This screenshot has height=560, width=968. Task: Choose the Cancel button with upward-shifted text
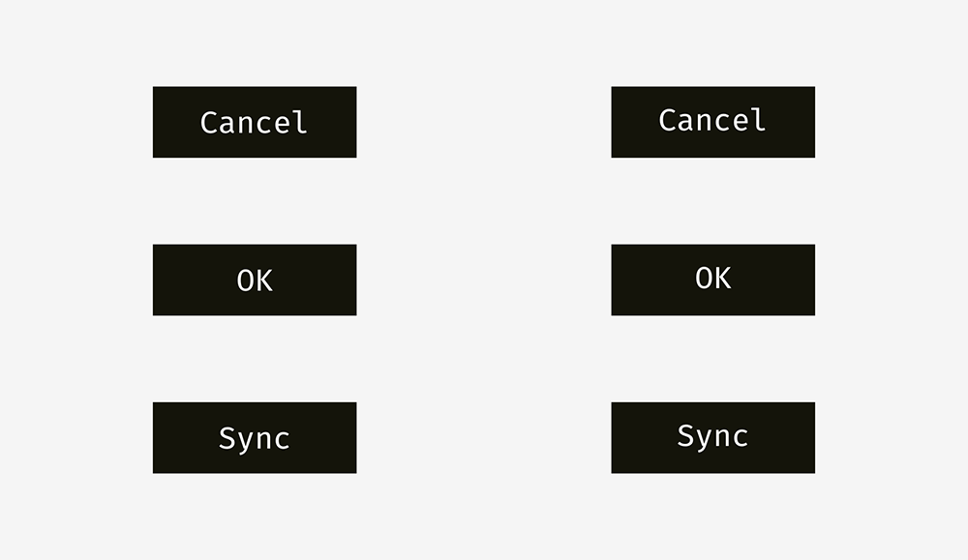[x=713, y=122]
